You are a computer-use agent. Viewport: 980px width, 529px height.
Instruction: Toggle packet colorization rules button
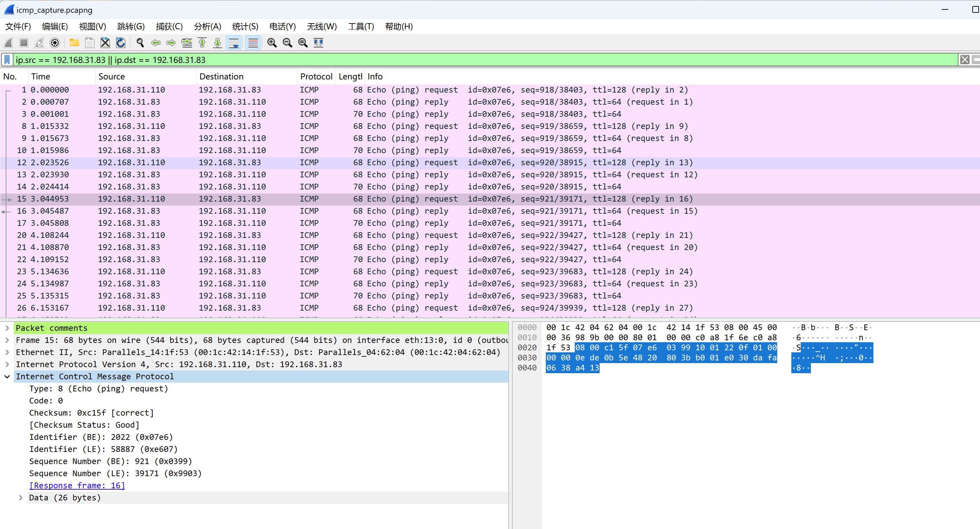pos(253,43)
